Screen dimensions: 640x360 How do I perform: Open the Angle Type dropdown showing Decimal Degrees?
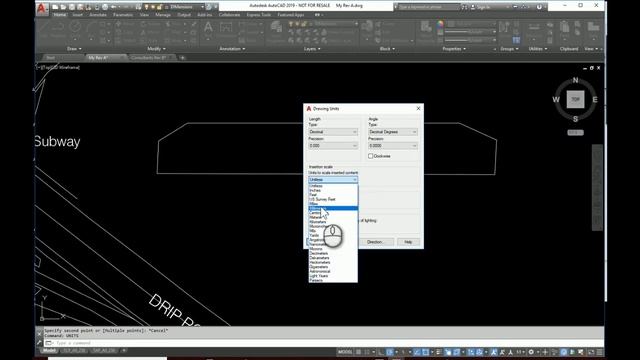[x=393, y=132]
